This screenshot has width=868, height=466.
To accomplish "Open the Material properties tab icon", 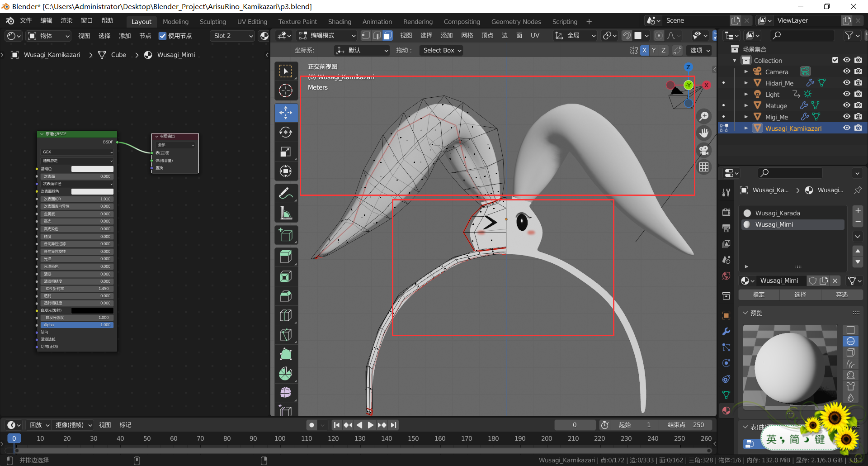I will (726, 411).
